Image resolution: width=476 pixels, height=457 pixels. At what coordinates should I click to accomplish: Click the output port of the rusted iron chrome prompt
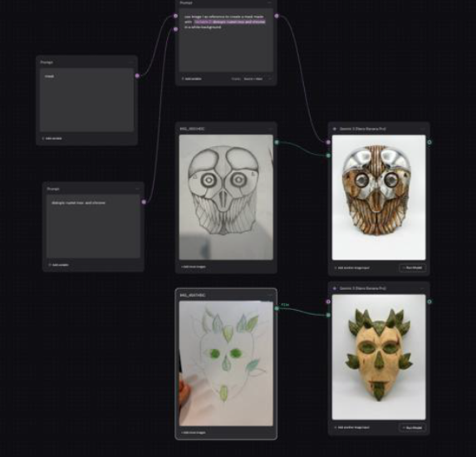point(144,202)
